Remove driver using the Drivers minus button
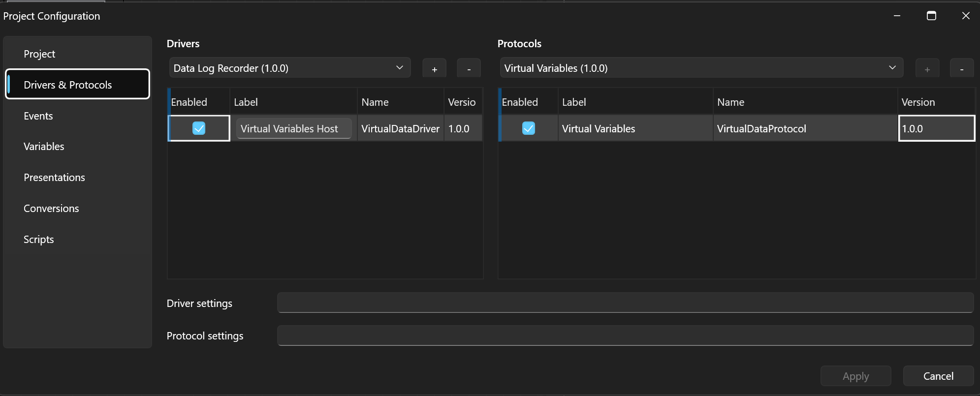Image resolution: width=980 pixels, height=396 pixels. pyautogui.click(x=469, y=68)
